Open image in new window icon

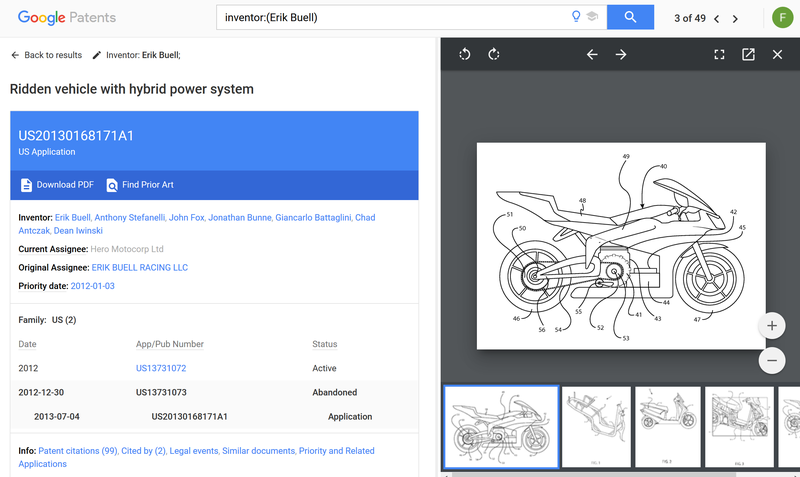pyautogui.click(x=748, y=54)
